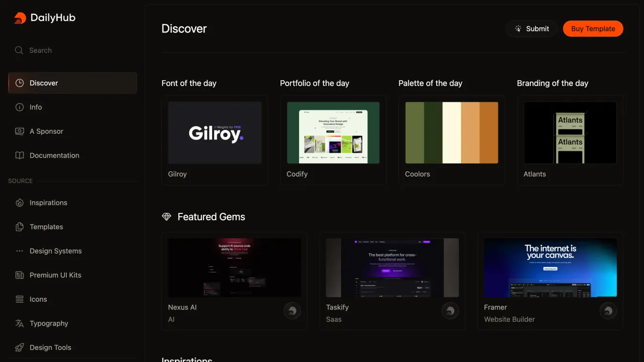Click the DailyHub logo
The image size is (644, 362).
[x=44, y=17]
